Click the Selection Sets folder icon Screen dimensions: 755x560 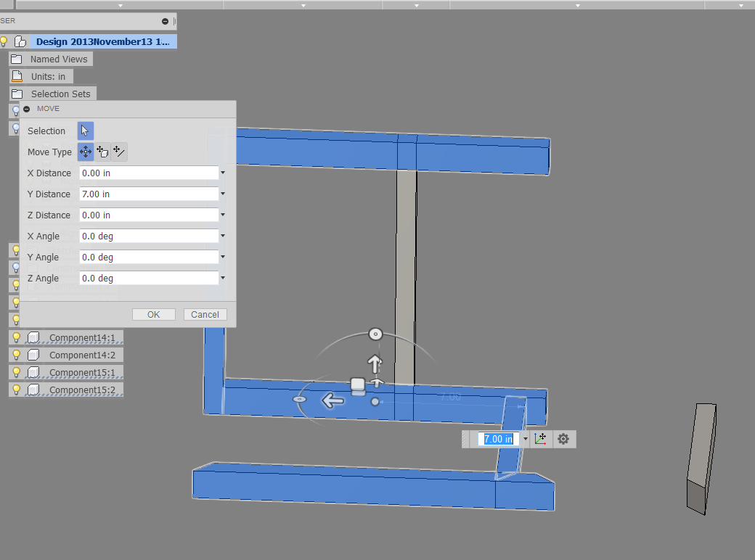click(17, 94)
